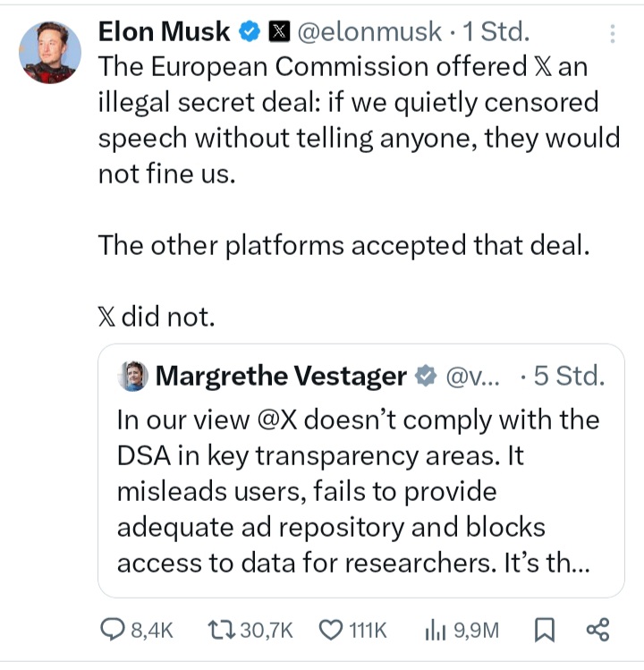The width and height of the screenshot is (644, 670).
Task: Click the X affiliation badge icon
Action: [277, 32]
